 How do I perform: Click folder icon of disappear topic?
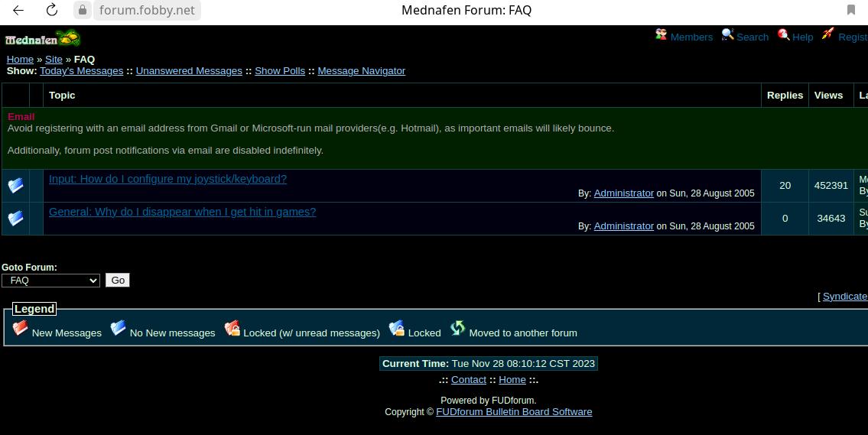(15, 218)
